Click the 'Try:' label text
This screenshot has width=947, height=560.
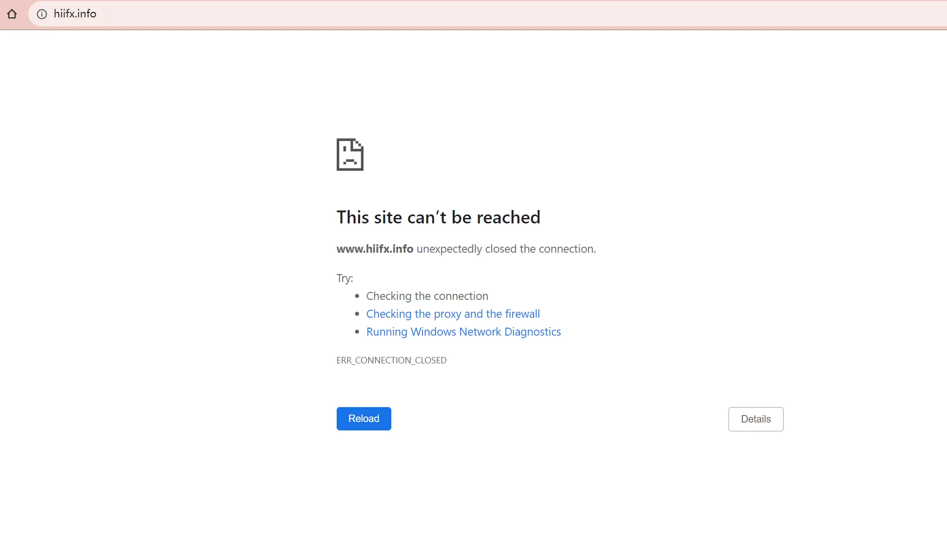click(345, 278)
